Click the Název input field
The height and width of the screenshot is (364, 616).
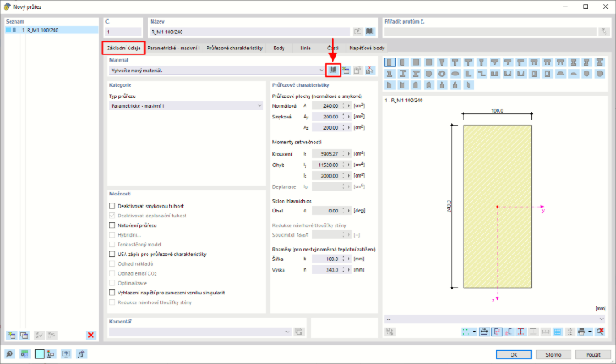pyautogui.click(x=250, y=32)
